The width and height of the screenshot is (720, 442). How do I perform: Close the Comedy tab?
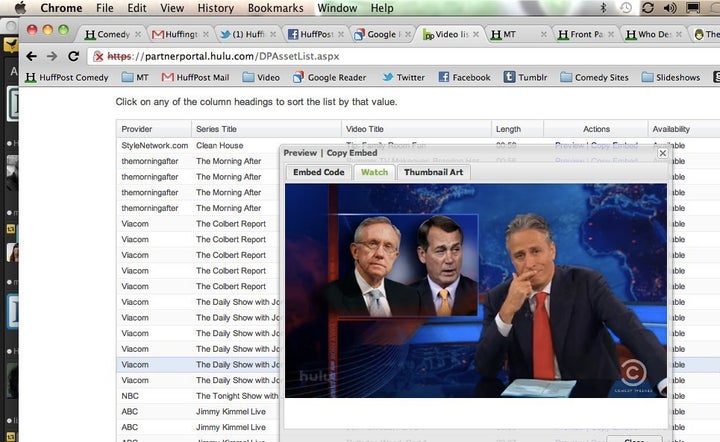tap(138, 34)
